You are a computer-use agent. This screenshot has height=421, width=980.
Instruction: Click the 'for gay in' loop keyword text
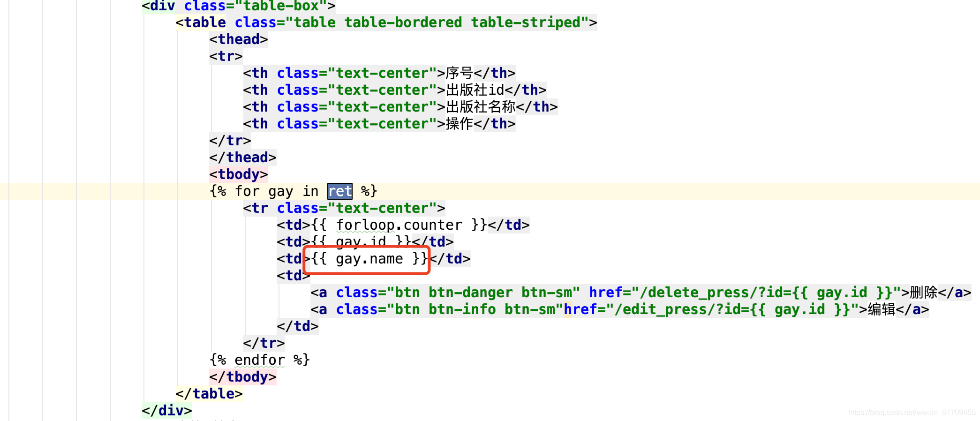[x=277, y=191]
